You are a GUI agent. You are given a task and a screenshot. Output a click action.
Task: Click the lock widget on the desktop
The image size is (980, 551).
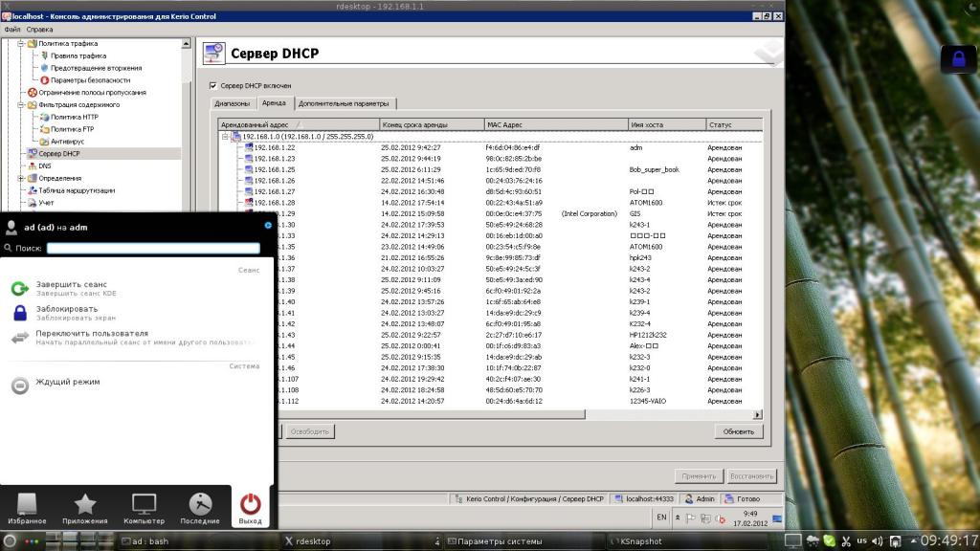point(958,58)
